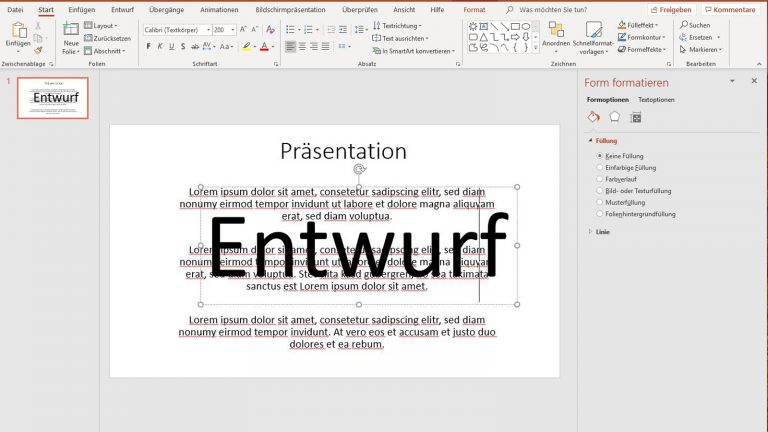Click Ersetzen in the Bearbeiten group
The height and width of the screenshot is (432, 768).
pyautogui.click(x=700, y=37)
